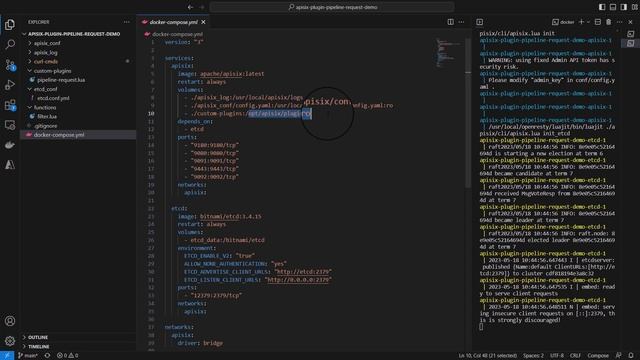Open the Manage gear menu
This screenshot has height=360, width=640.
[x=10, y=341]
